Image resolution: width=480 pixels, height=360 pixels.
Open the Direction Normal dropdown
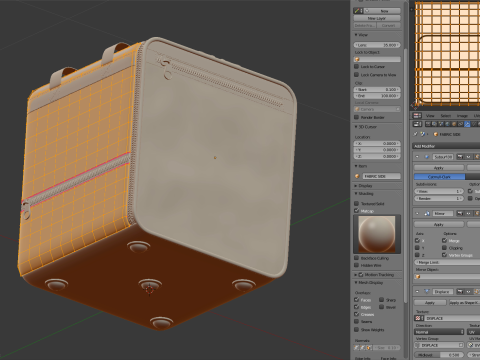(439, 332)
